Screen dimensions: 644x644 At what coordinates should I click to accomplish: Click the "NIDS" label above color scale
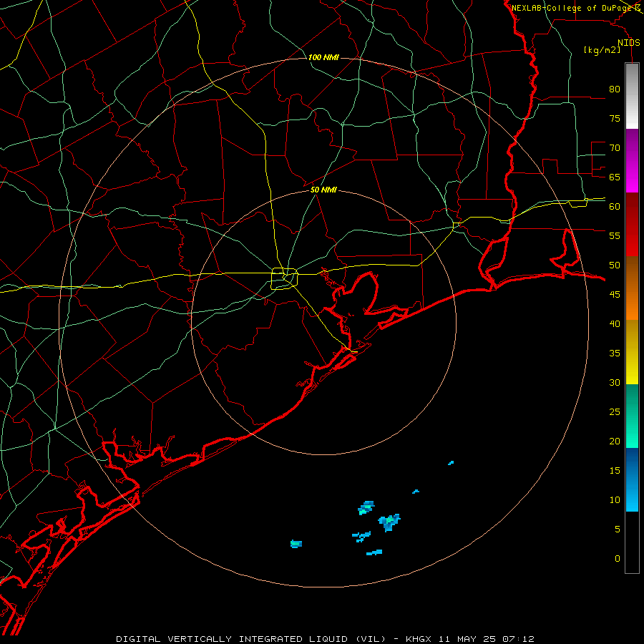pyautogui.click(x=629, y=43)
